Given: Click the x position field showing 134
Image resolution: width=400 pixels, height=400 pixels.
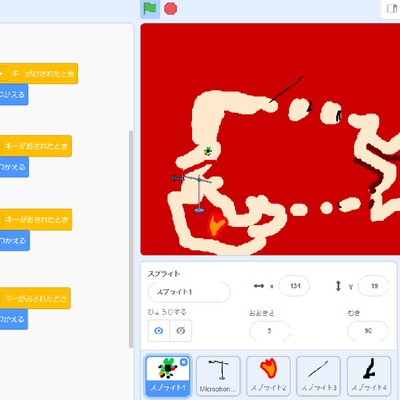Looking at the screenshot, I should tap(294, 286).
